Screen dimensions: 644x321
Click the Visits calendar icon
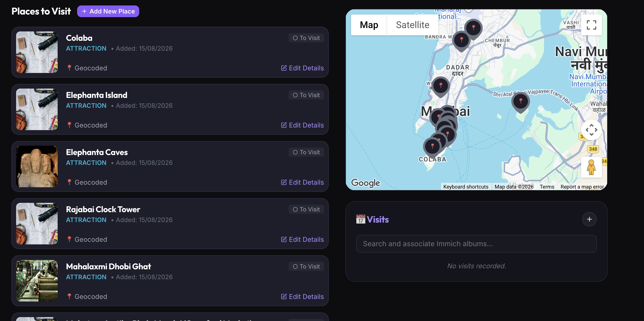[x=360, y=219]
